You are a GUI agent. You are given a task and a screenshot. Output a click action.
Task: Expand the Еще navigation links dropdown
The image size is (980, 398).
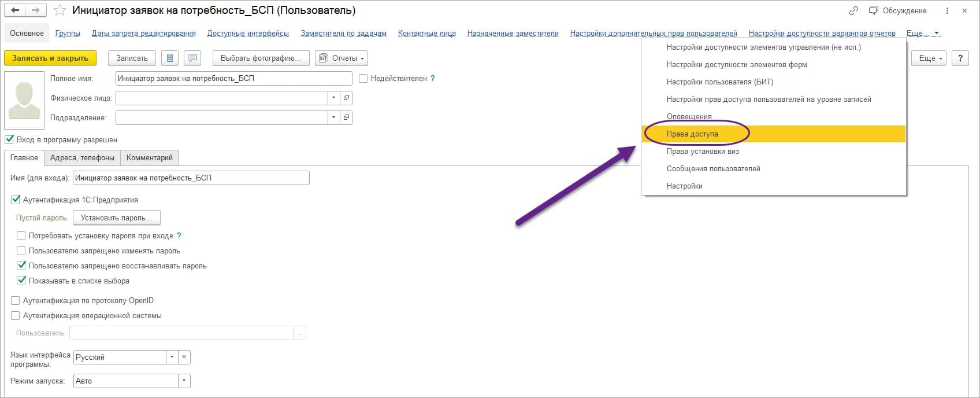923,33
